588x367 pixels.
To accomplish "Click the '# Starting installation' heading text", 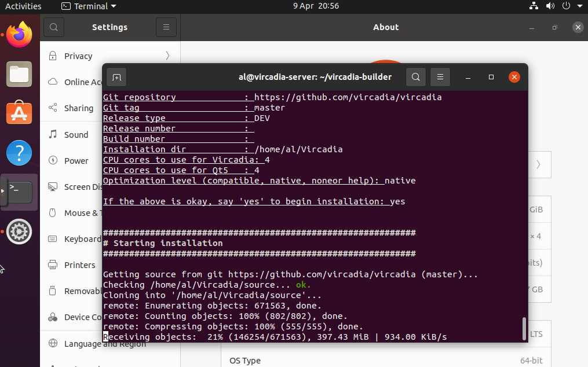I will click(x=163, y=243).
